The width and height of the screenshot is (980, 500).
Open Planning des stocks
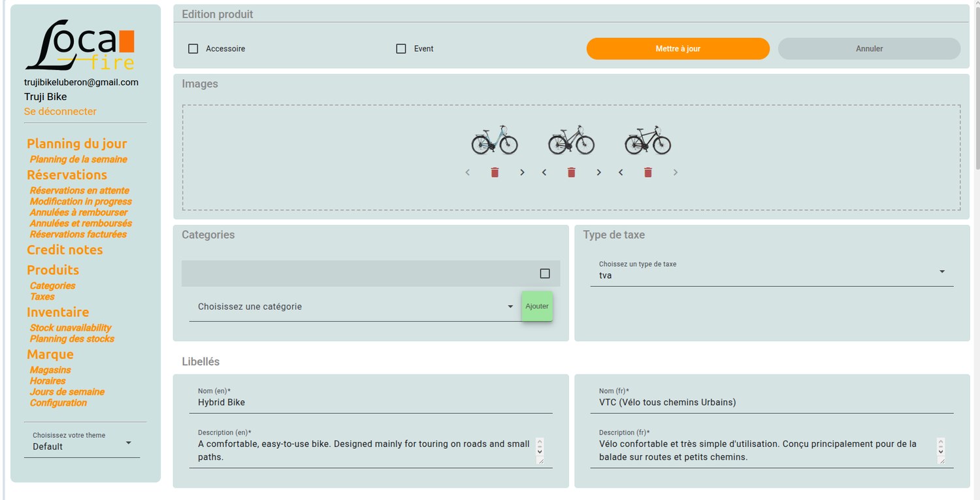72,339
